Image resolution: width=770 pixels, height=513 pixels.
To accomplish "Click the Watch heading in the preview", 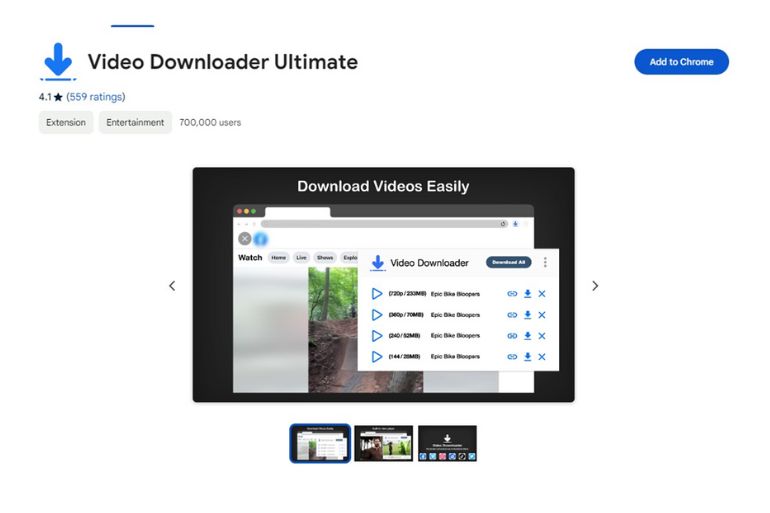I will click(x=250, y=257).
